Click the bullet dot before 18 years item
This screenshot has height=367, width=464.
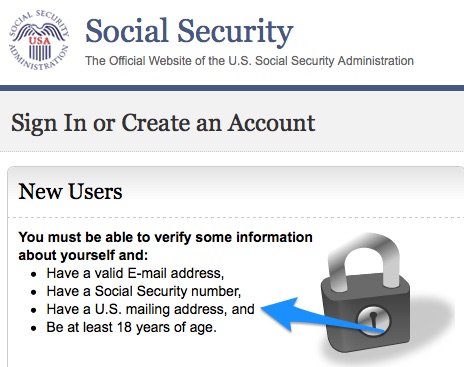point(33,329)
